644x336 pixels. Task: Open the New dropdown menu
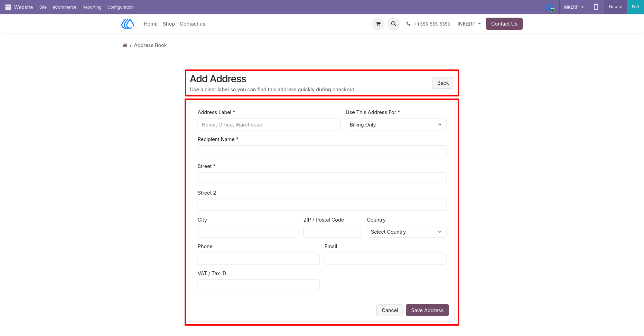pyautogui.click(x=615, y=7)
